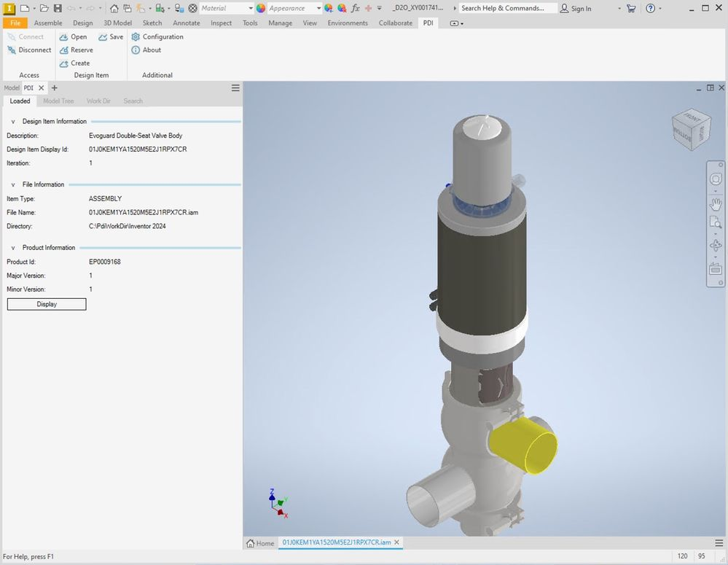
Task: Save the document using the floppy disk icon
Action: pyautogui.click(x=58, y=8)
